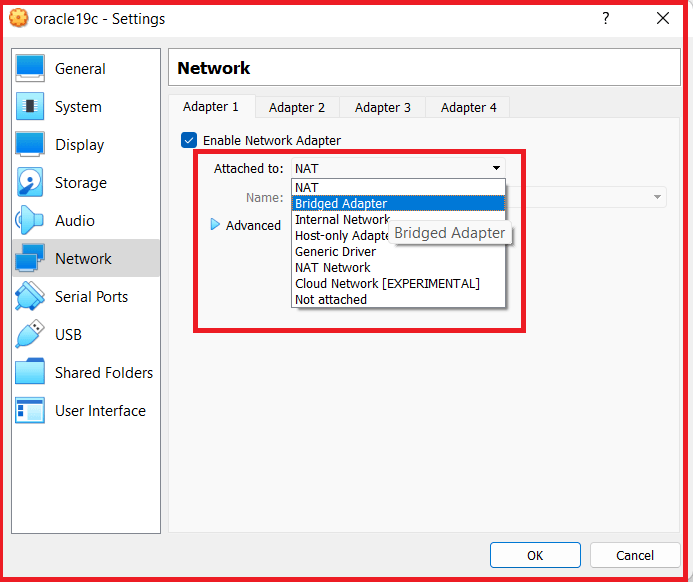The image size is (693, 582).
Task: Click the Cancel button
Action: (x=635, y=555)
